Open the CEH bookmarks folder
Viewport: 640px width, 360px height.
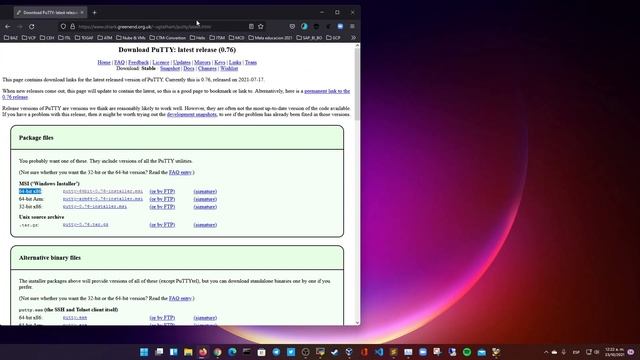pyautogui.click(x=47, y=38)
